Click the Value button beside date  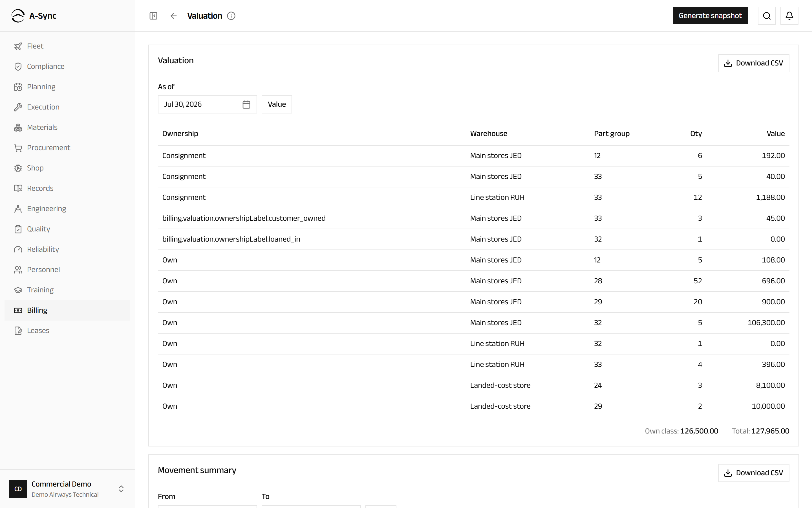(x=277, y=104)
